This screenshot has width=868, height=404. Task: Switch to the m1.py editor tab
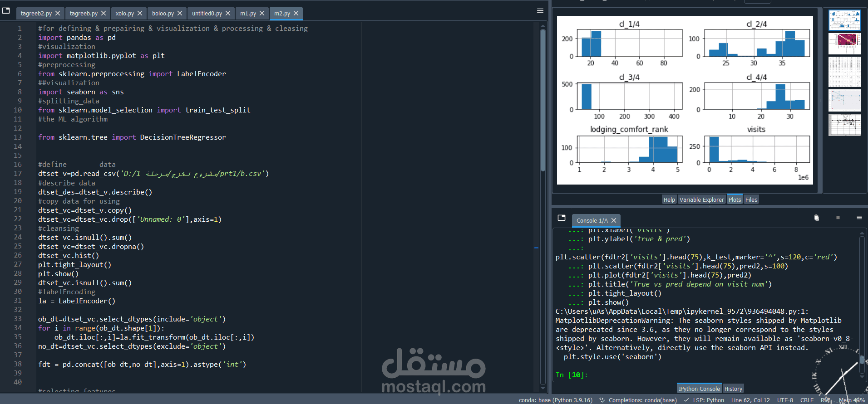point(248,14)
